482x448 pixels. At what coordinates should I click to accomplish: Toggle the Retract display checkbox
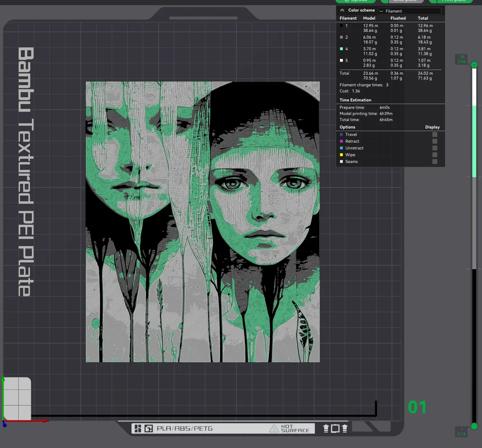[x=435, y=141]
